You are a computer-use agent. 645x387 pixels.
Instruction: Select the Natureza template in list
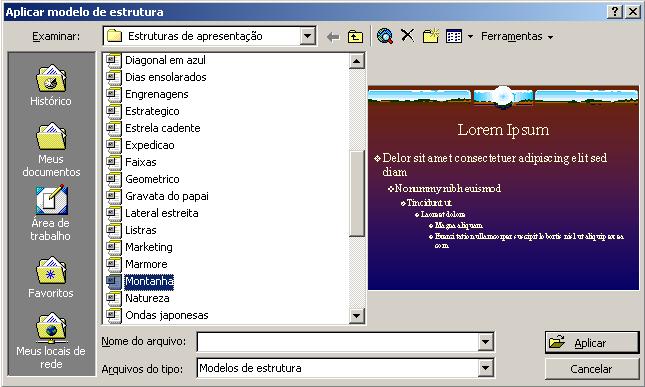coord(147,298)
